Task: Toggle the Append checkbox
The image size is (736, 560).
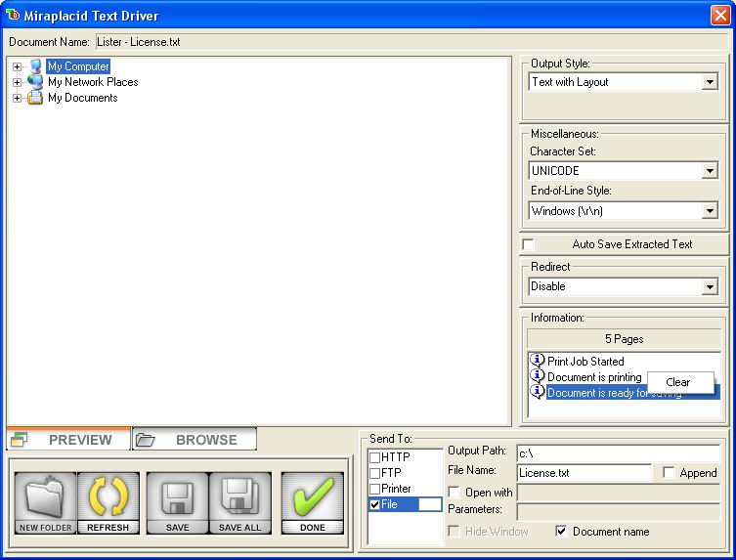Action: tap(669, 472)
